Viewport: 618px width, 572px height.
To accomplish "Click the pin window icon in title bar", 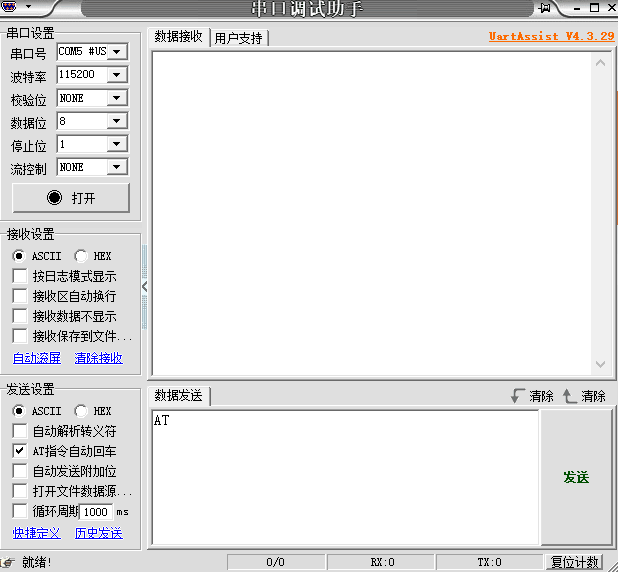I will (x=545, y=7).
